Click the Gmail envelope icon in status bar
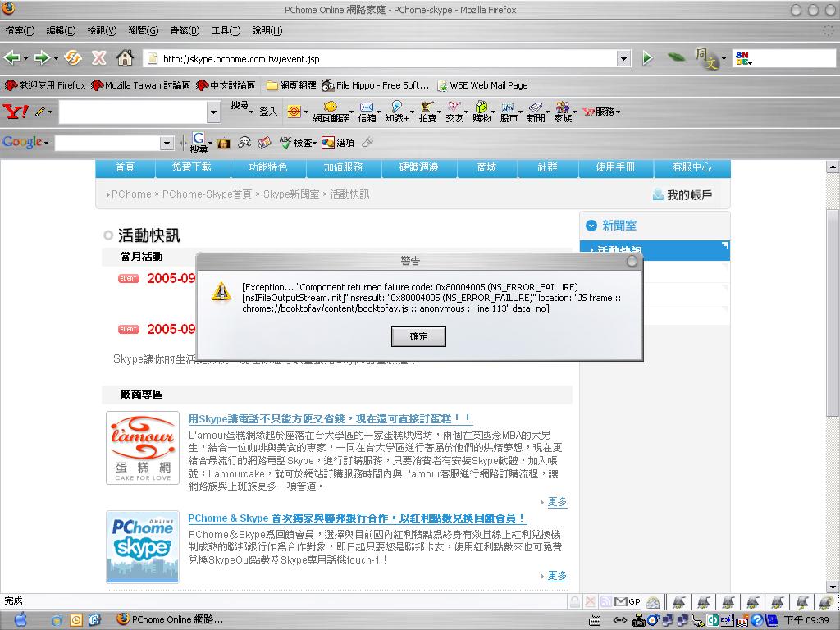Viewport: 840px width, 630px height. 621,602
